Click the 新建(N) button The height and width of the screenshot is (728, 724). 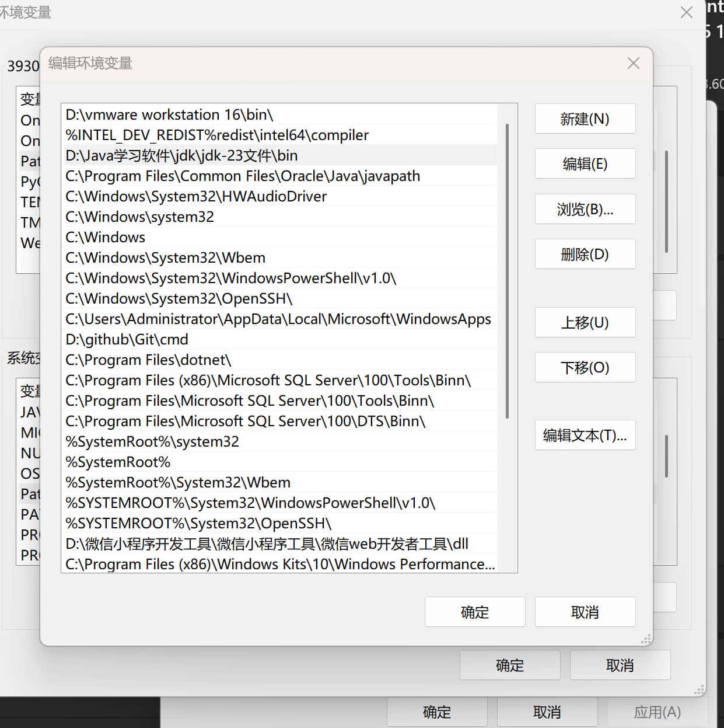coord(585,119)
